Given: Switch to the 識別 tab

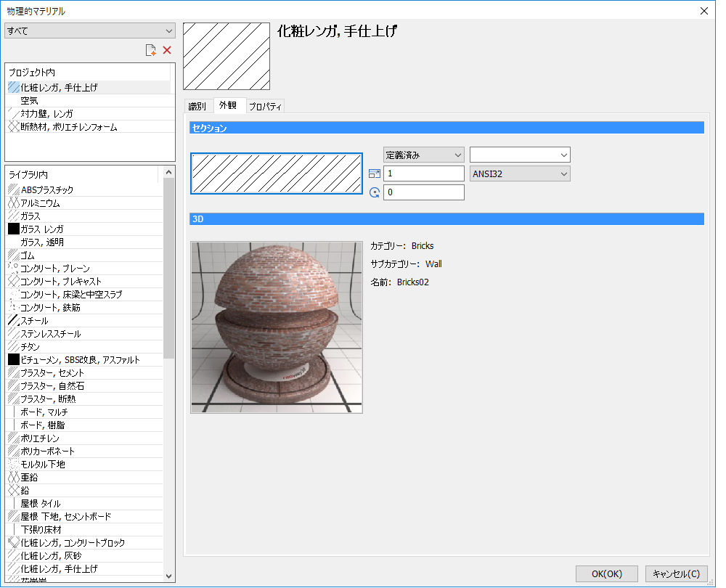Looking at the screenshot, I should coord(197,107).
